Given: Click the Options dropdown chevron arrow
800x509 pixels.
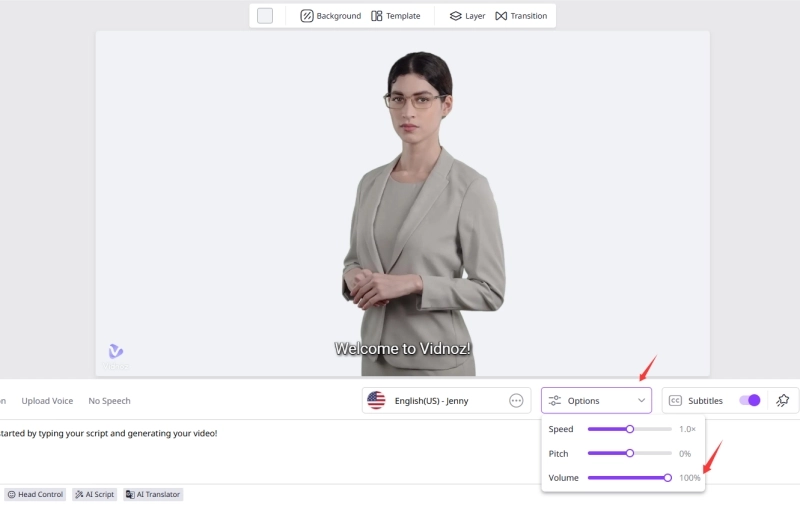Looking at the screenshot, I should click(641, 401).
